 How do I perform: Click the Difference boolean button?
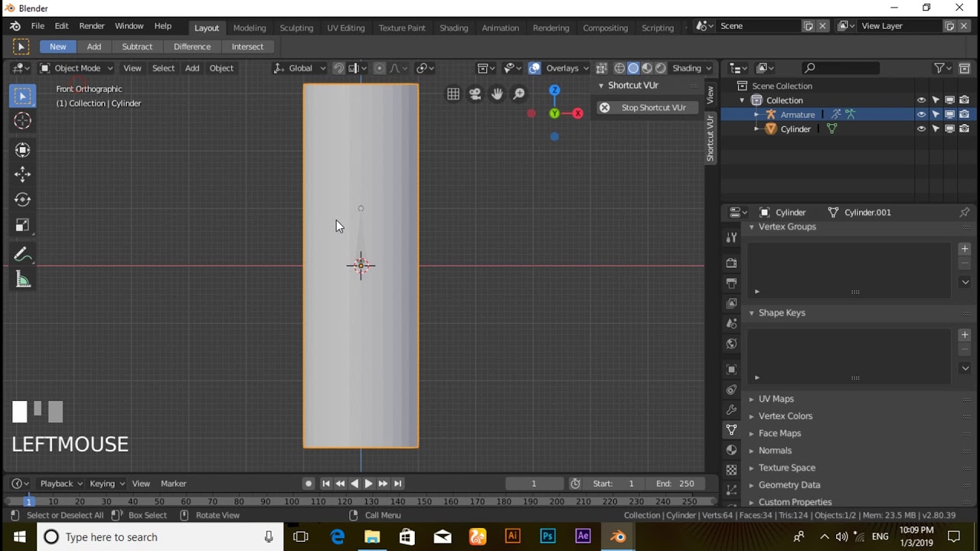[191, 47]
